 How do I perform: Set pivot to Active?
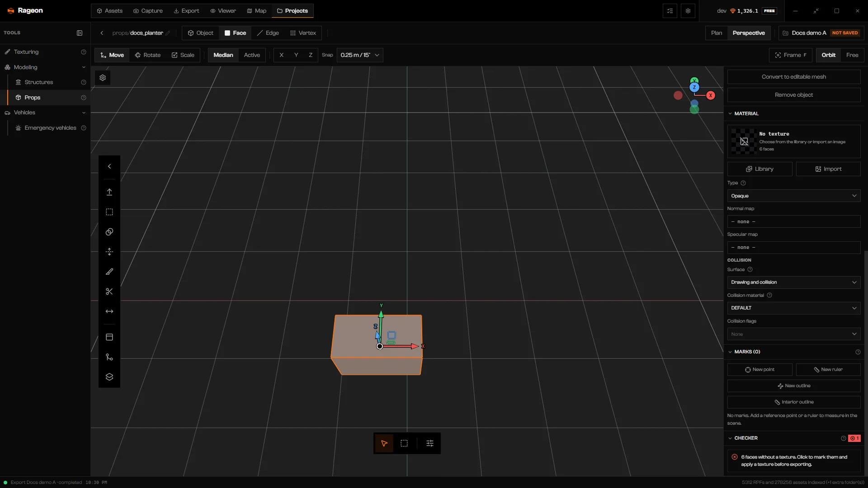click(x=252, y=55)
